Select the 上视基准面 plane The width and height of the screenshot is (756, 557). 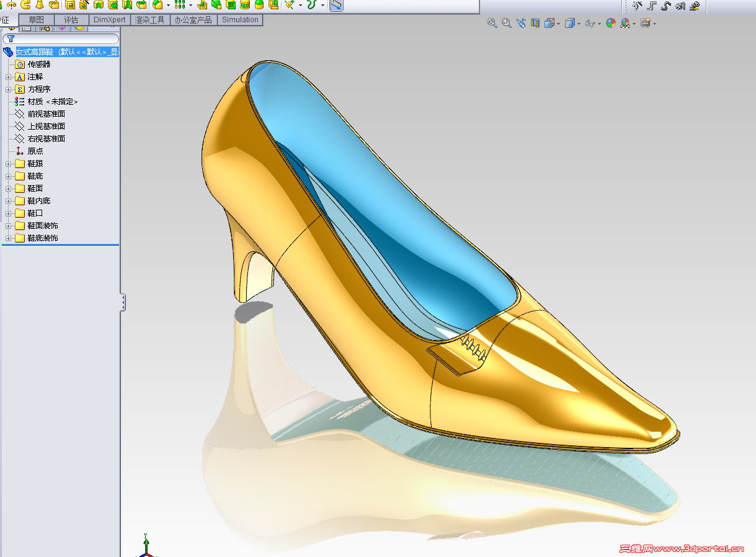[47, 127]
